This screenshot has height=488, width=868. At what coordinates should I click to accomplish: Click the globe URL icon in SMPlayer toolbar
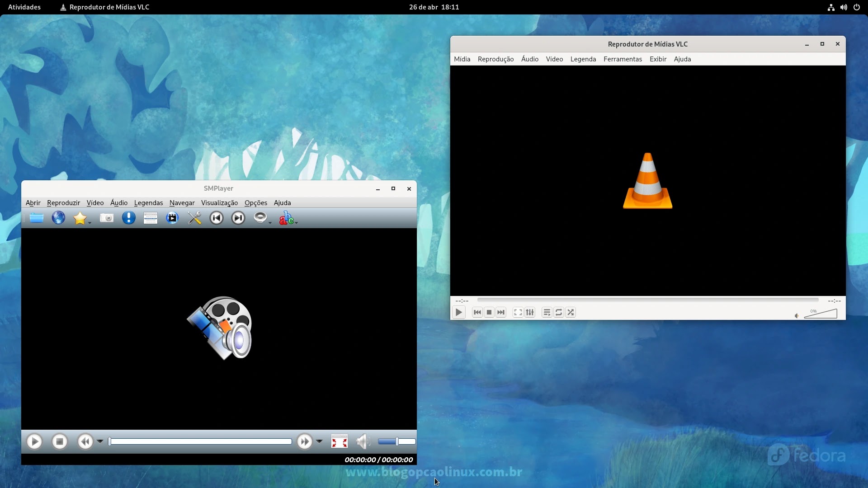tap(58, 218)
